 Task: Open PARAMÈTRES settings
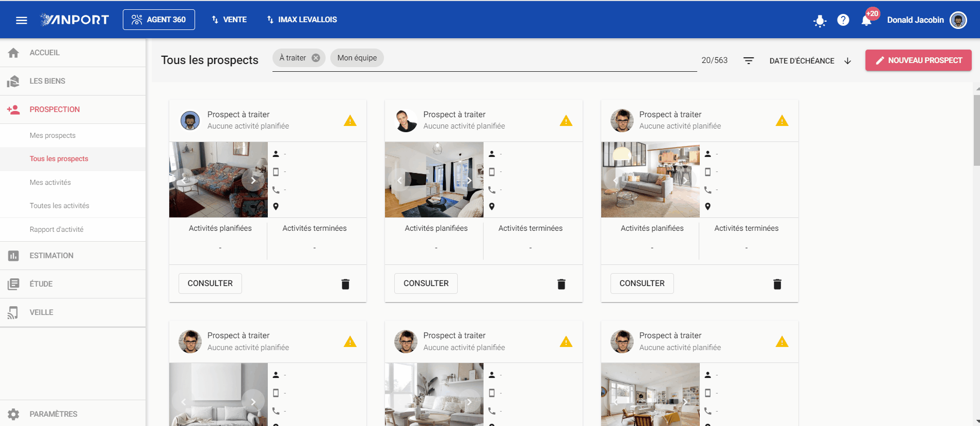click(x=73, y=414)
